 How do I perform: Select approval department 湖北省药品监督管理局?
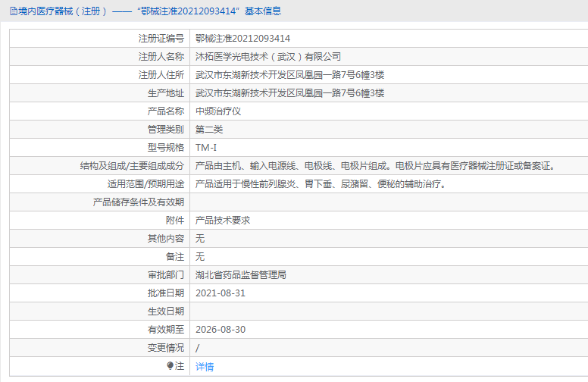[x=241, y=275]
